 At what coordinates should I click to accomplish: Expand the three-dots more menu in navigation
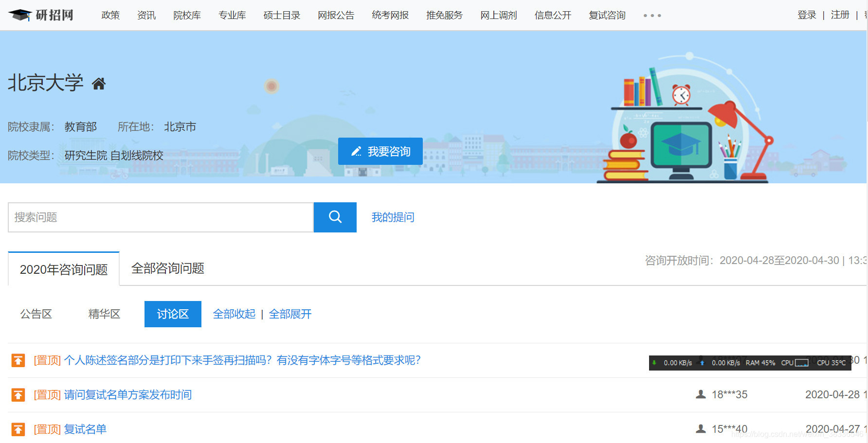click(x=652, y=16)
